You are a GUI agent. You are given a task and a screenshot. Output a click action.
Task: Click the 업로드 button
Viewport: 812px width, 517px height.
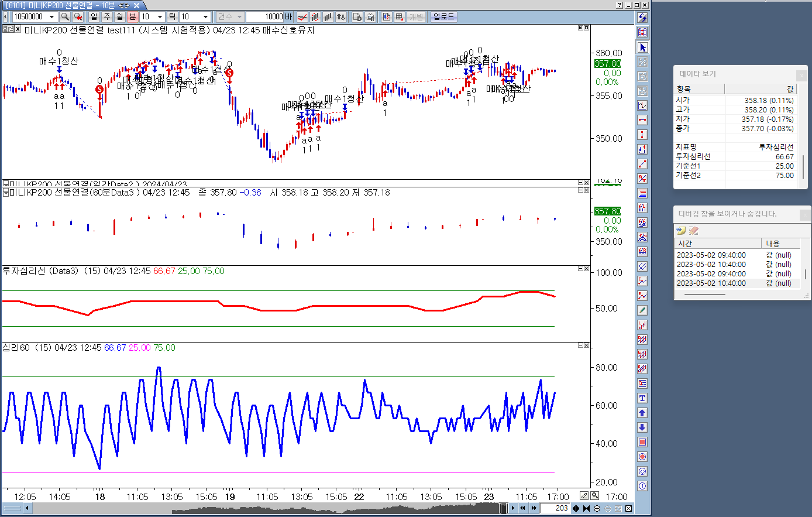click(443, 17)
